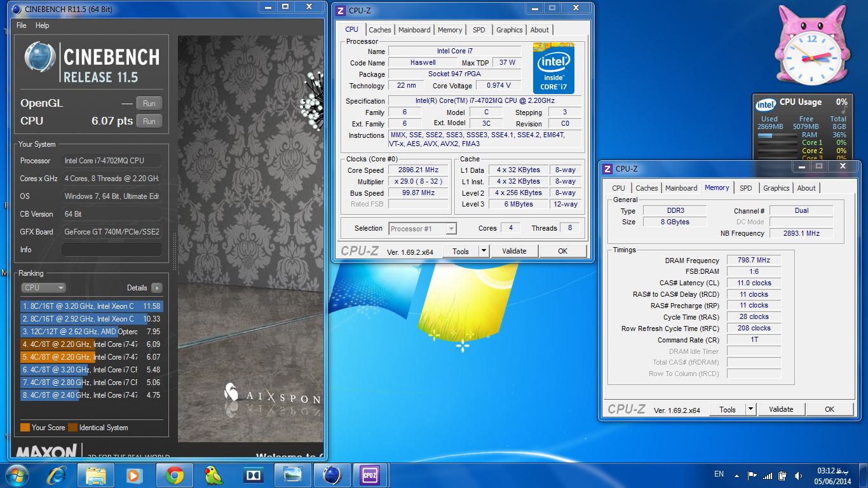Click Tools button in Memory CPU-Z window
The image size is (868, 488).
point(728,409)
